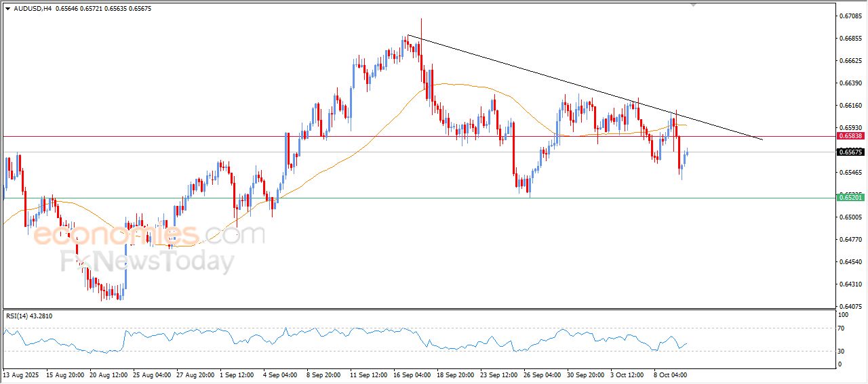Click the triangle arrow beside AUDUSD,H4
The width and height of the screenshot is (868, 384).
(7, 9)
